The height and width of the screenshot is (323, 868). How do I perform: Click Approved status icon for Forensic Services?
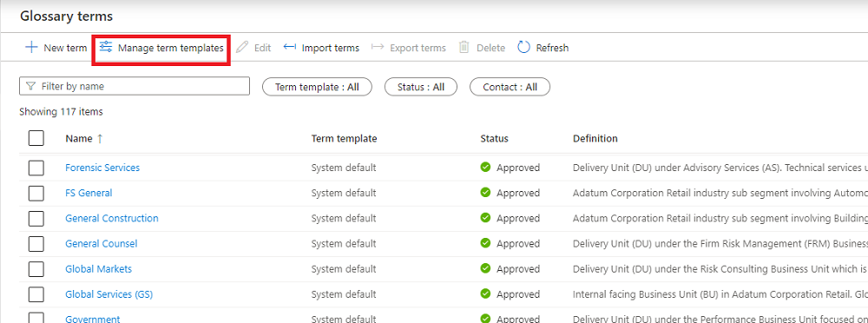485,167
